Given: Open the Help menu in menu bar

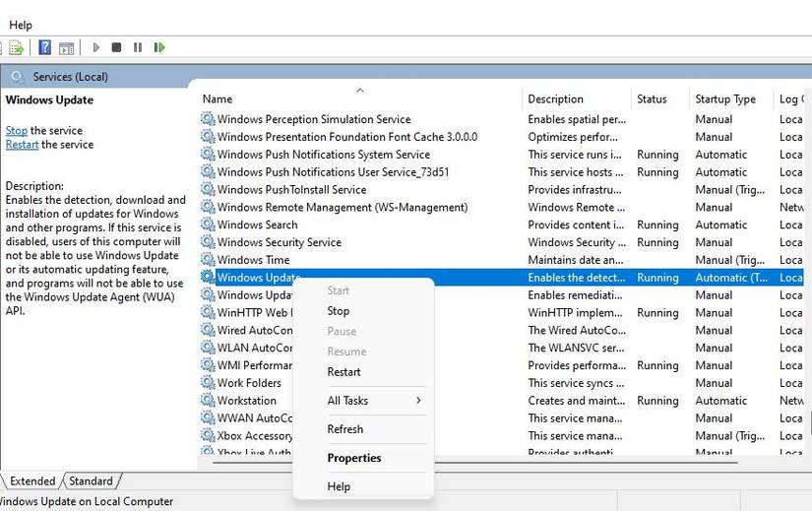Looking at the screenshot, I should pyautogui.click(x=21, y=25).
